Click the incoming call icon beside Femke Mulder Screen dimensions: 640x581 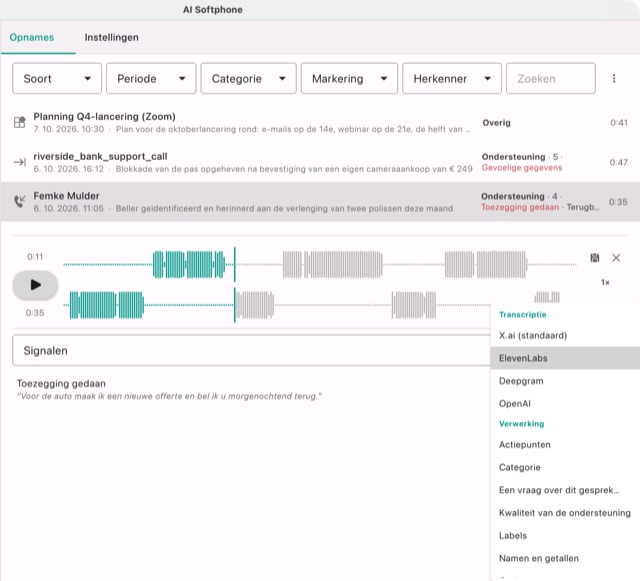click(x=20, y=201)
